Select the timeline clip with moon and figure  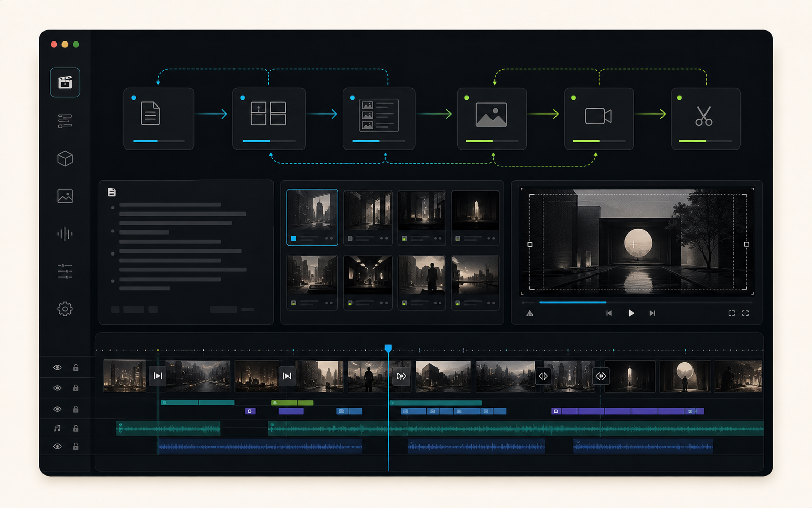pos(685,376)
